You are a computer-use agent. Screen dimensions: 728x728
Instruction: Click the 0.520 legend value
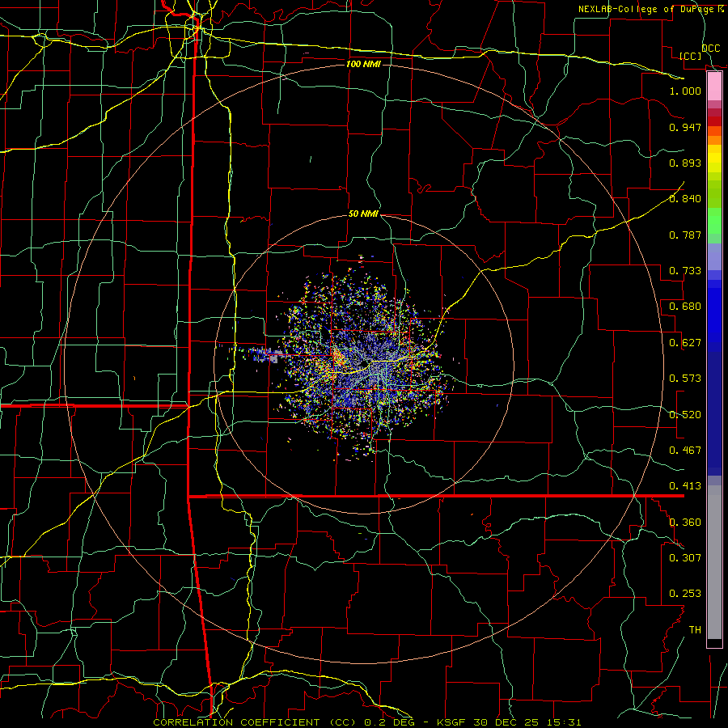[x=685, y=415]
